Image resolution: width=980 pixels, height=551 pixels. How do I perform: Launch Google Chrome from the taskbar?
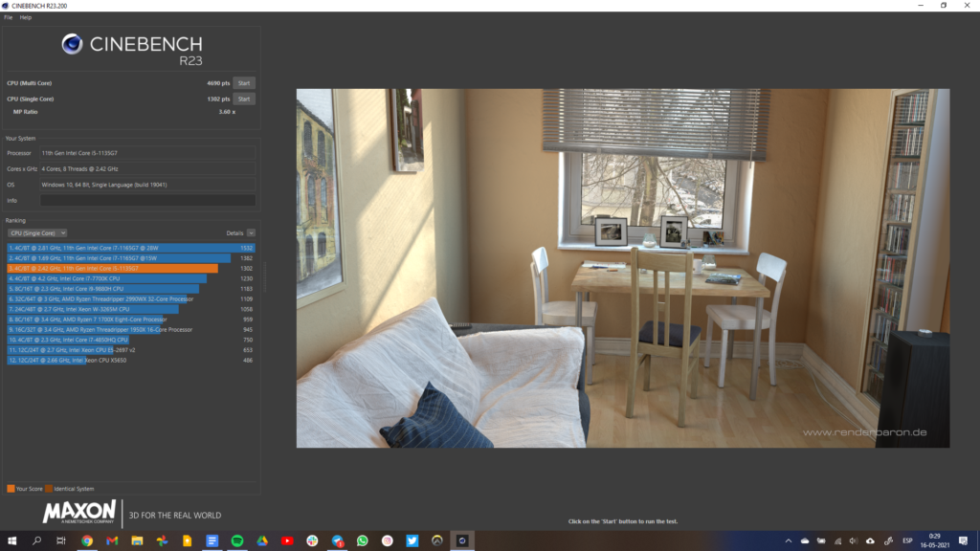pos(87,540)
